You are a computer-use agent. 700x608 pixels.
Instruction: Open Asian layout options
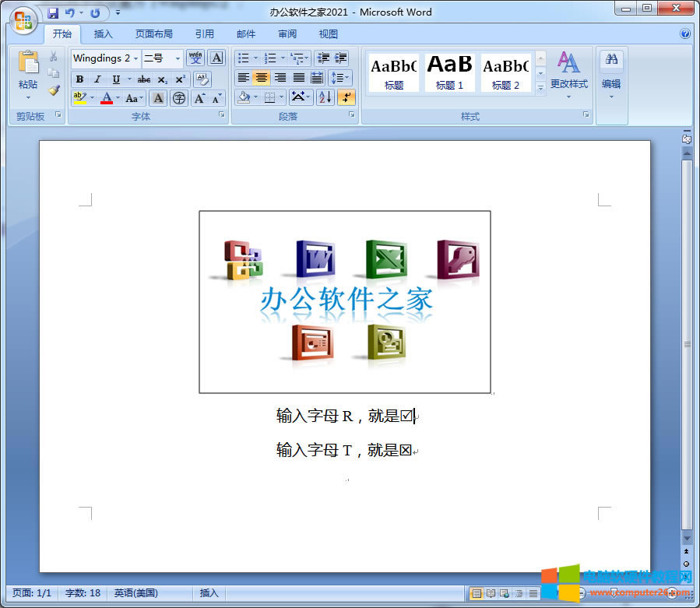[301, 97]
